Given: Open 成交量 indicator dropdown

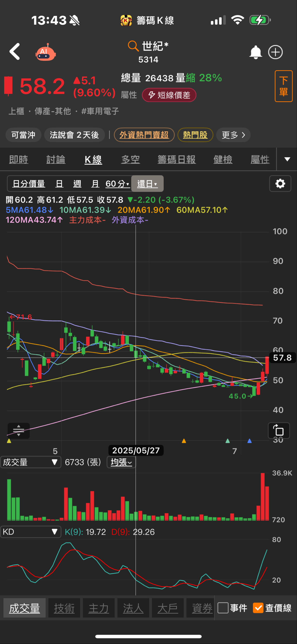Looking at the screenshot, I should point(31,462).
